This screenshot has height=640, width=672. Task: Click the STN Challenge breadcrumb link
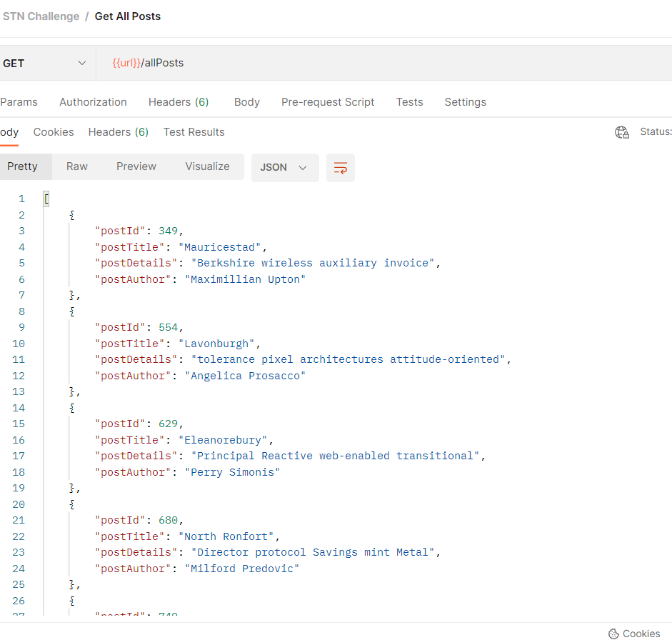41,16
